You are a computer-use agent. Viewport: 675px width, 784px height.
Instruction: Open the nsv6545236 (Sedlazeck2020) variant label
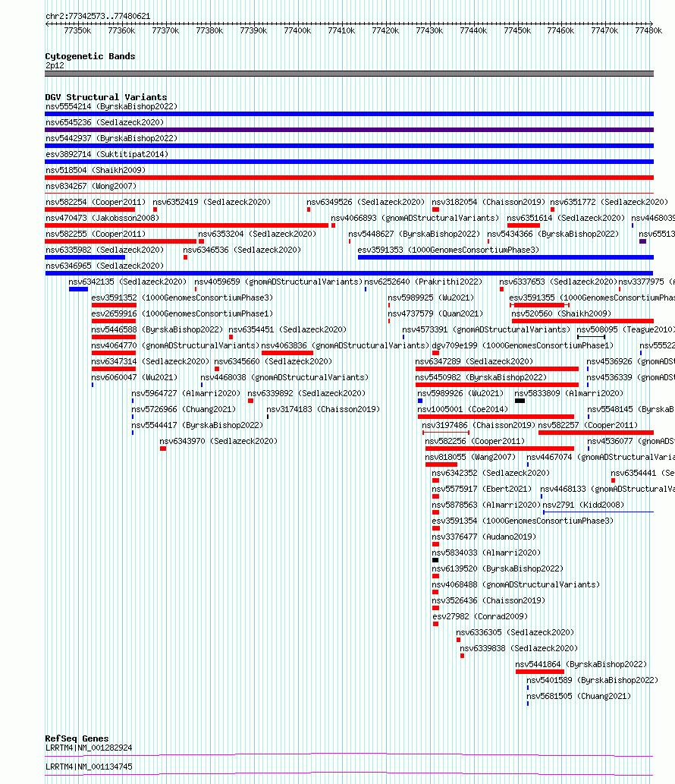coord(105,122)
